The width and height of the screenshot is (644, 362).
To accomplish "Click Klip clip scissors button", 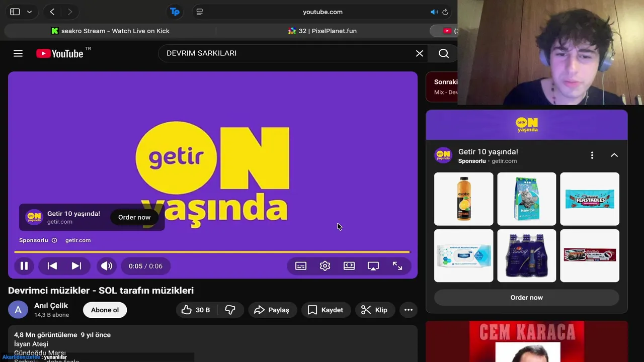I will click(375, 310).
